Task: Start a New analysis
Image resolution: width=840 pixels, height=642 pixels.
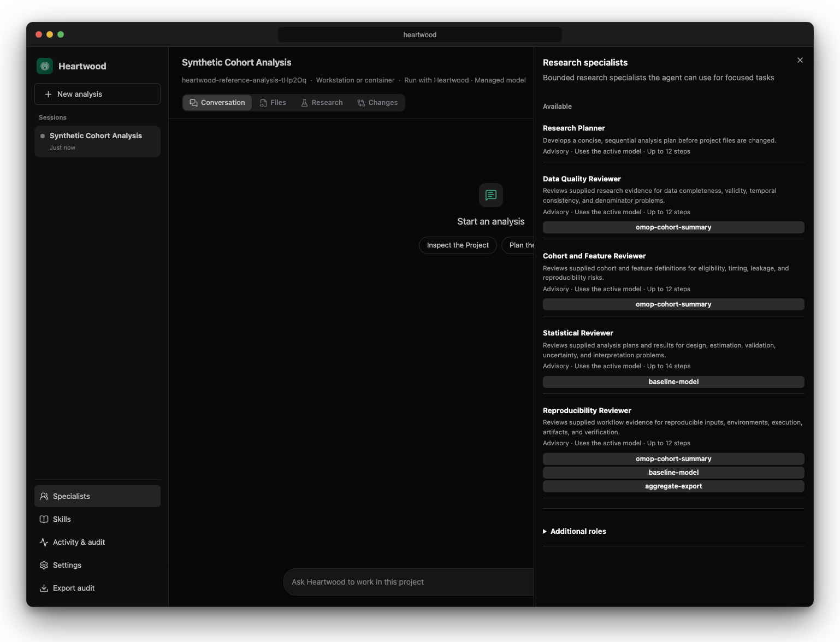Action: [x=97, y=94]
